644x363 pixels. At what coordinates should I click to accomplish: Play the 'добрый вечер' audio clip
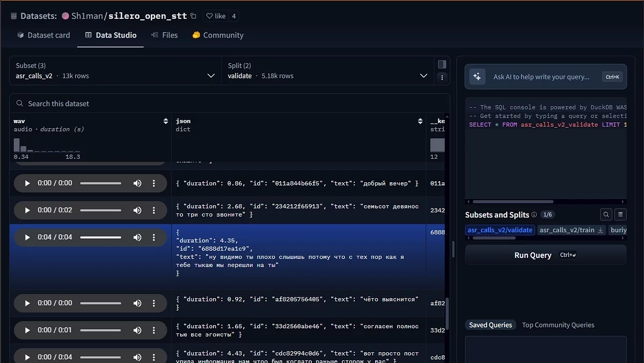27,183
